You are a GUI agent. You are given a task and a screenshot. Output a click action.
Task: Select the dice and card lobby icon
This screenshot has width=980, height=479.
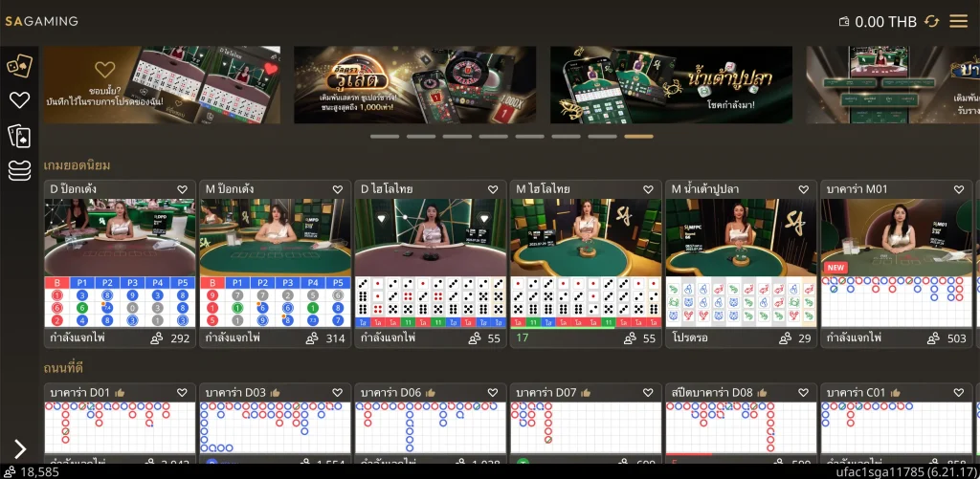19,66
